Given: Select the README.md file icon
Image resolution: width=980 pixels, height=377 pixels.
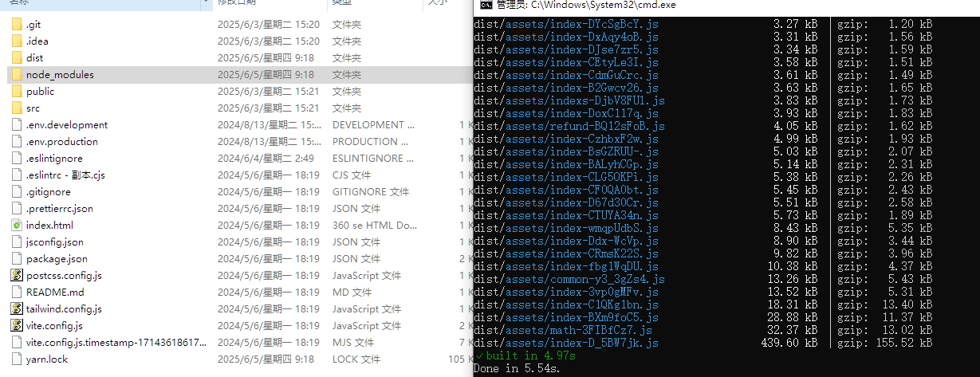Looking at the screenshot, I should (18, 293).
